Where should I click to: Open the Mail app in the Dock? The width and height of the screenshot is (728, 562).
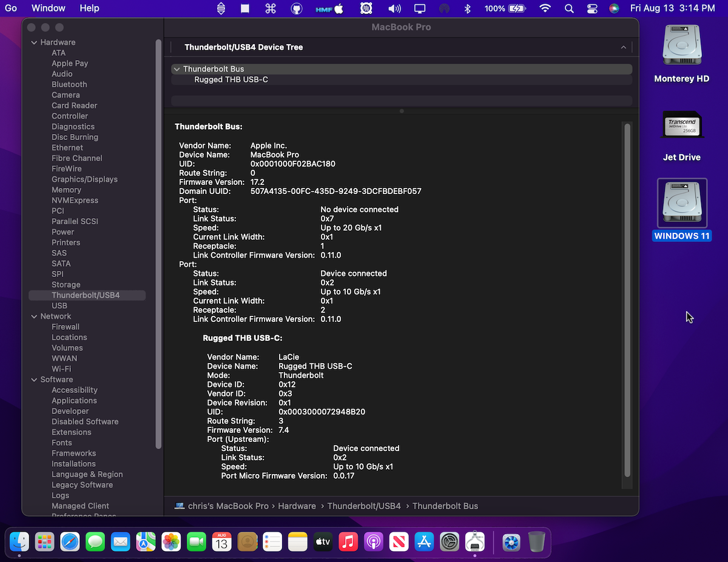pos(121,541)
